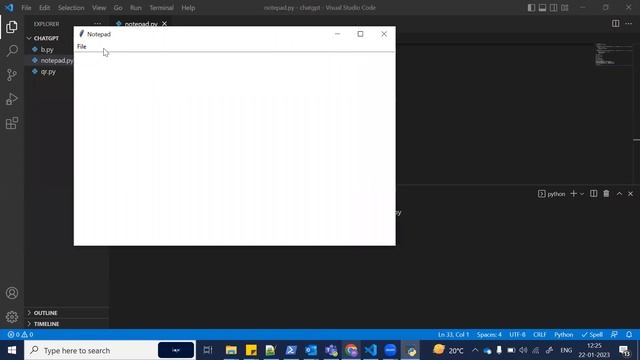Viewport: 640px width, 360px height.
Task: Click Ln 33, Col 1 status item
Action: click(x=453, y=334)
